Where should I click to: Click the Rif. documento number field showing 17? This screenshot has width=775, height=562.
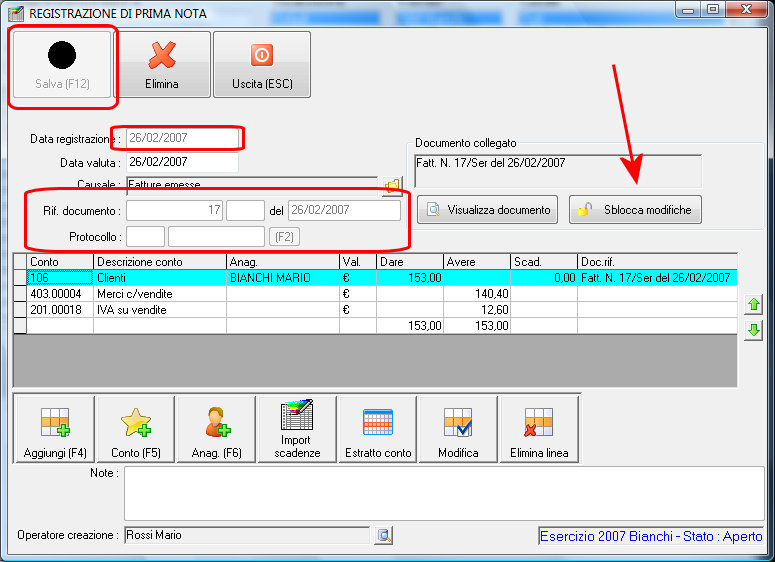click(174, 210)
